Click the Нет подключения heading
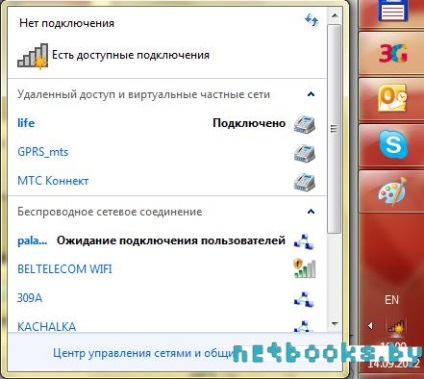The height and width of the screenshot is (379, 424). tap(67, 23)
